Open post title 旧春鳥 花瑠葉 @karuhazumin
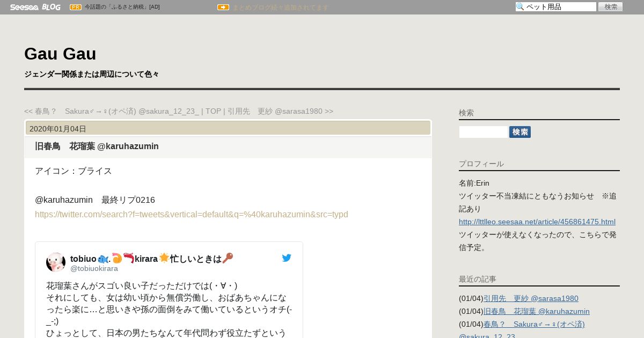 point(97,146)
